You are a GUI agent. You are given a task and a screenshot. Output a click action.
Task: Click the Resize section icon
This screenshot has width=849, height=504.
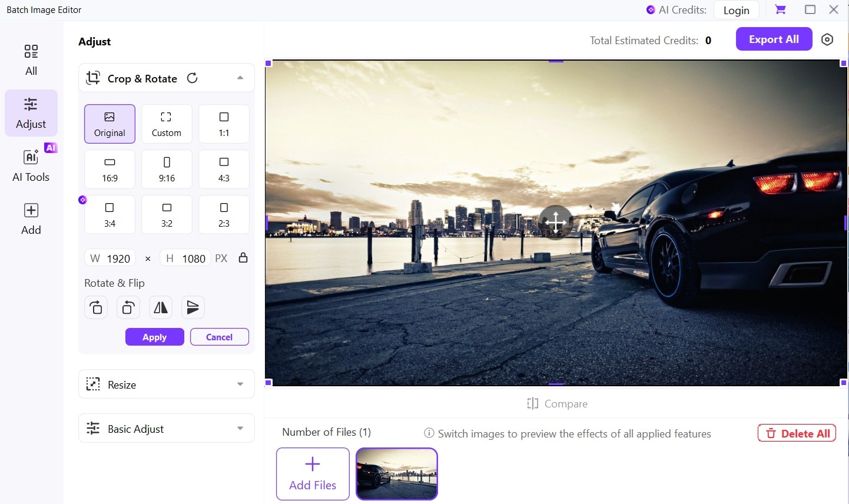click(93, 384)
